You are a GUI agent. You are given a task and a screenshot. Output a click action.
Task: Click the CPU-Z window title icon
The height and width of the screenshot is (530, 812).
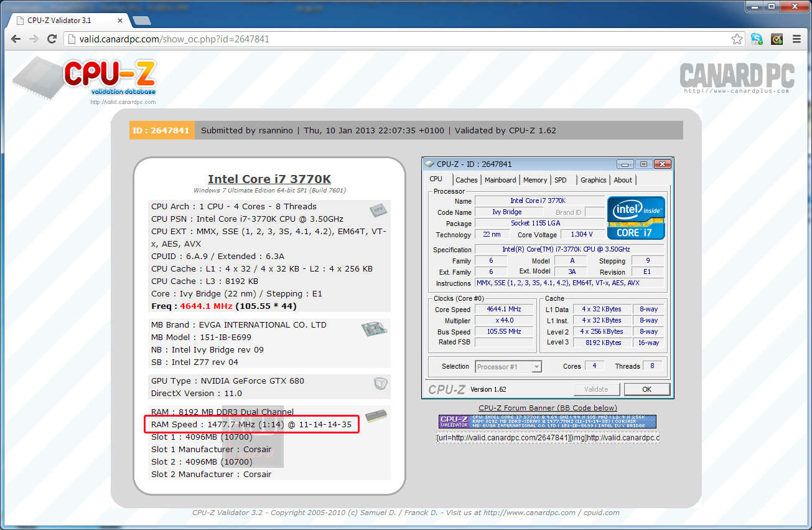pos(429,164)
